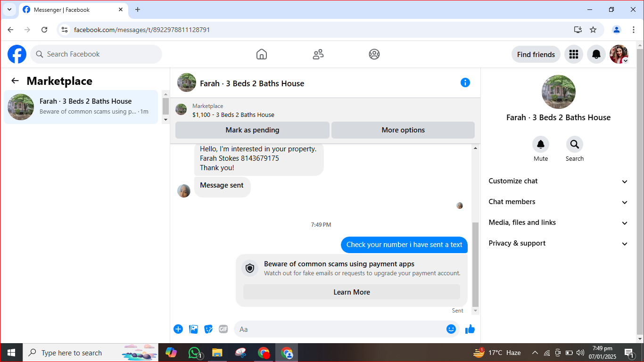Open account profile picture menu

click(x=619, y=54)
